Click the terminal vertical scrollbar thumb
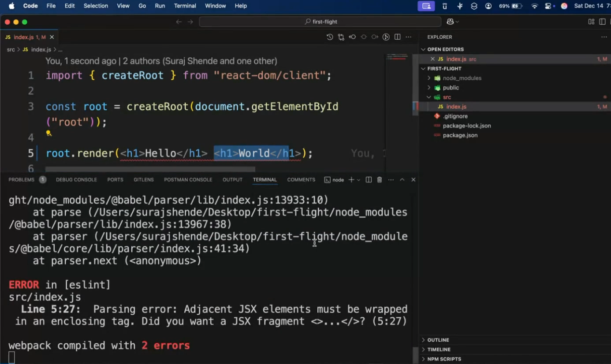 (x=415, y=355)
